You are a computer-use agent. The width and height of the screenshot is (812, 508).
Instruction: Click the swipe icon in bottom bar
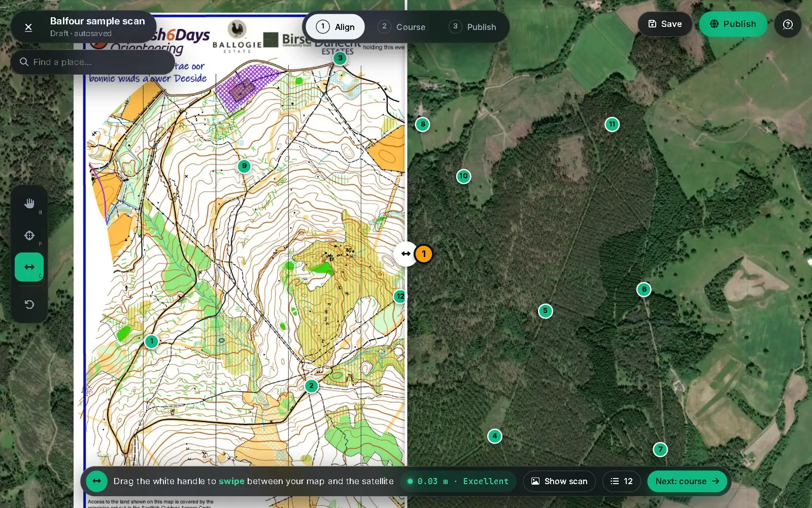coord(96,481)
